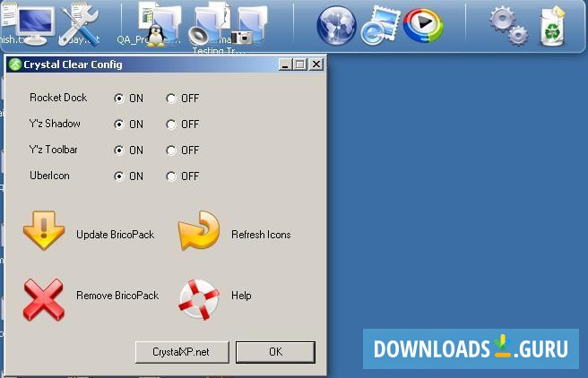Turn Rocket Dock OFF
This screenshot has height=378, width=588.
(171, 99)
